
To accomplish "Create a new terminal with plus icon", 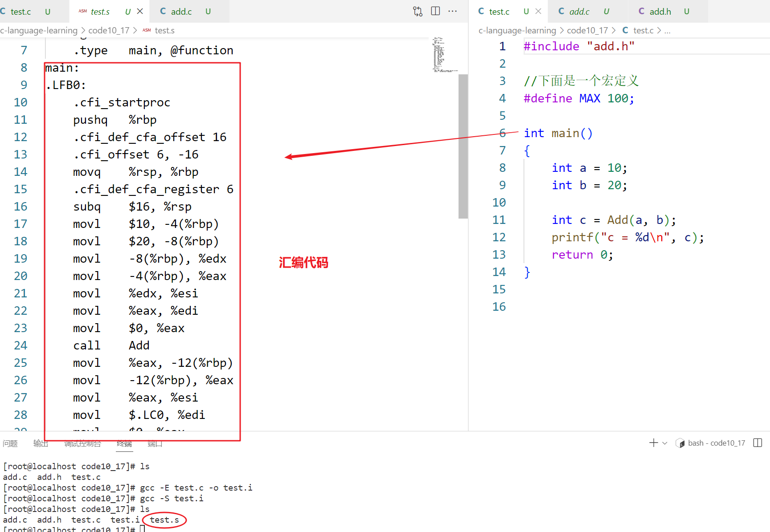I will [x=654, y=443].
